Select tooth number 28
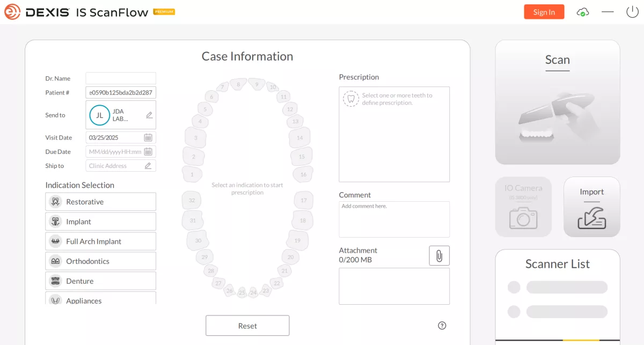Image resolution: width=644 pixels, height=345 pixels. click(x=211, y=271)
